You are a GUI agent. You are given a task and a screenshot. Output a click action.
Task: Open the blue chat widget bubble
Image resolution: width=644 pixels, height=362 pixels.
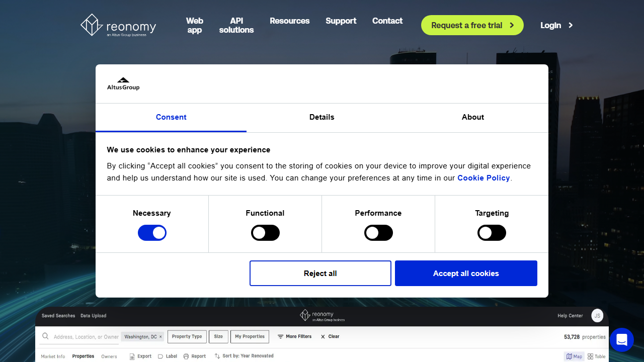[x=621, y=340]
